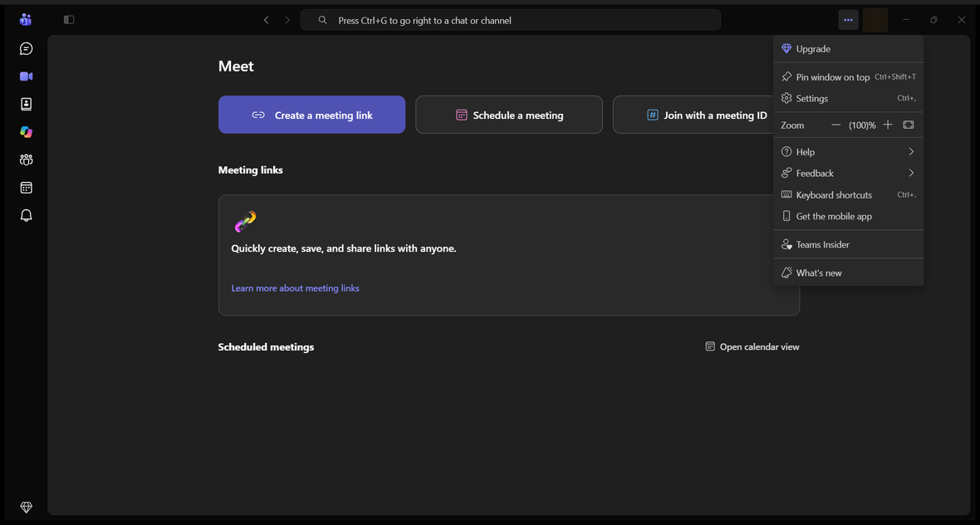
Task: Click the diamond premium icon at sidebar bottom
Action: tap(26, 507)
